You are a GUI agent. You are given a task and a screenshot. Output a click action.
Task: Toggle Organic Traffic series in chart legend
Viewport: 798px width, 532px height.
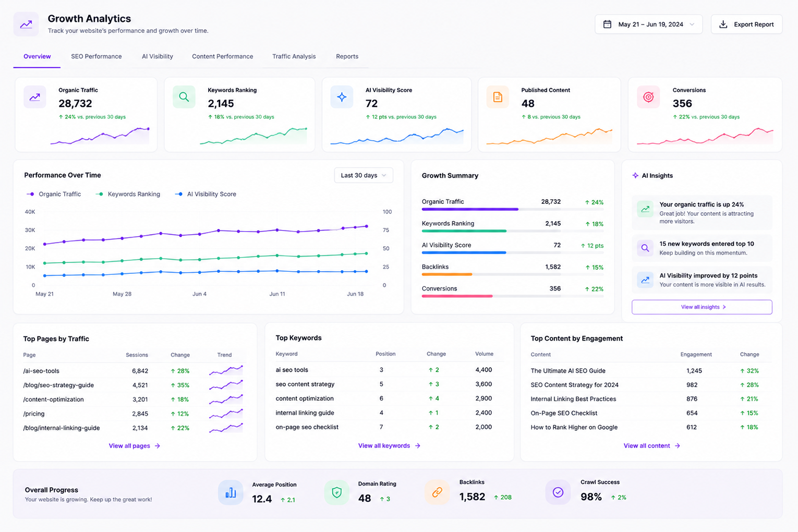click(x=54, y=194)
